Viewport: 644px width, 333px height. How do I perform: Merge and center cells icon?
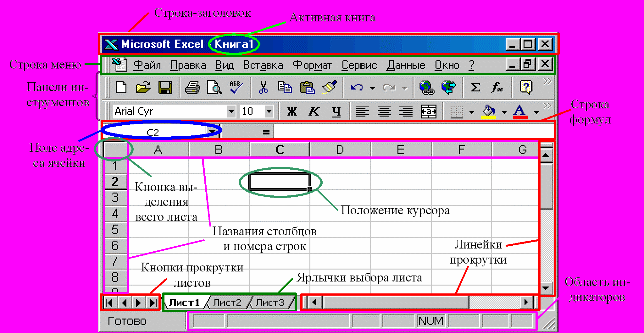pyautogui.click(x=429, y=111)
